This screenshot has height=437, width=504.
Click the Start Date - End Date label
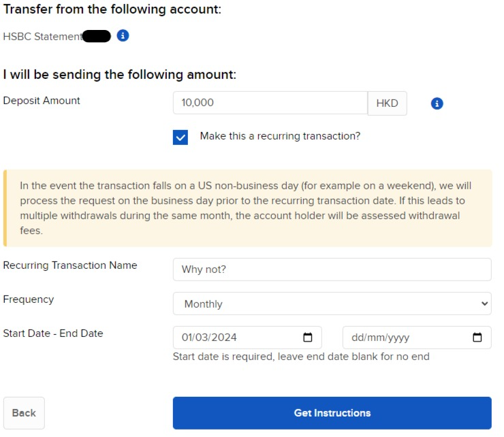(x=53, y=334)
